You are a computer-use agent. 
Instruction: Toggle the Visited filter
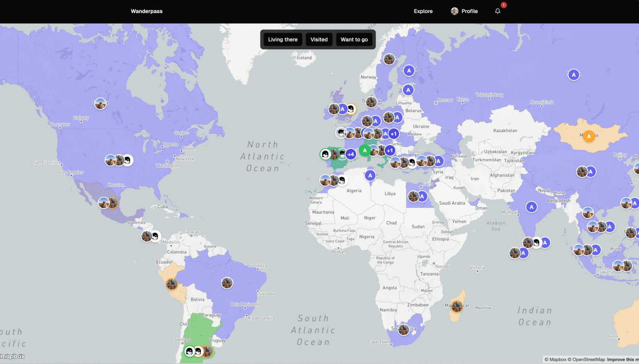point(319,39)
